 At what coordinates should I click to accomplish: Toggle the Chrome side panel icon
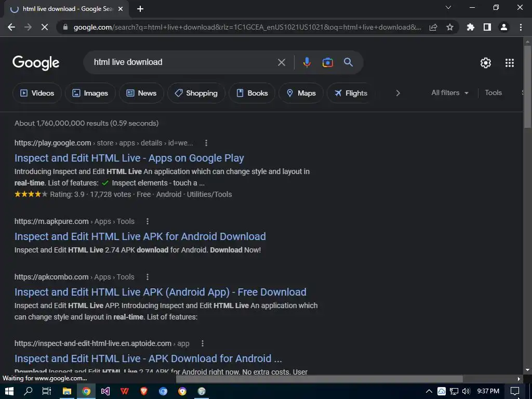487,27
